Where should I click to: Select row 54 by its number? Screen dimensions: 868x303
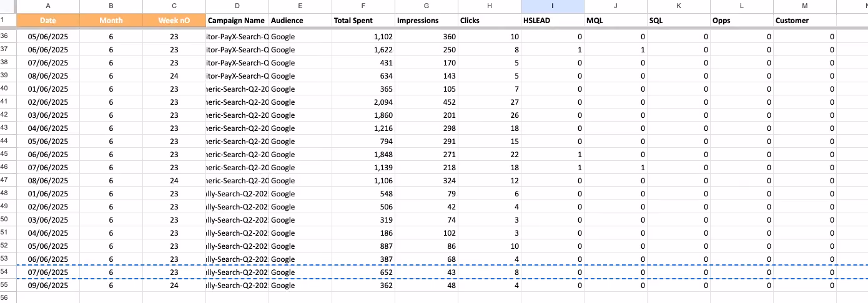coord(8,272)
